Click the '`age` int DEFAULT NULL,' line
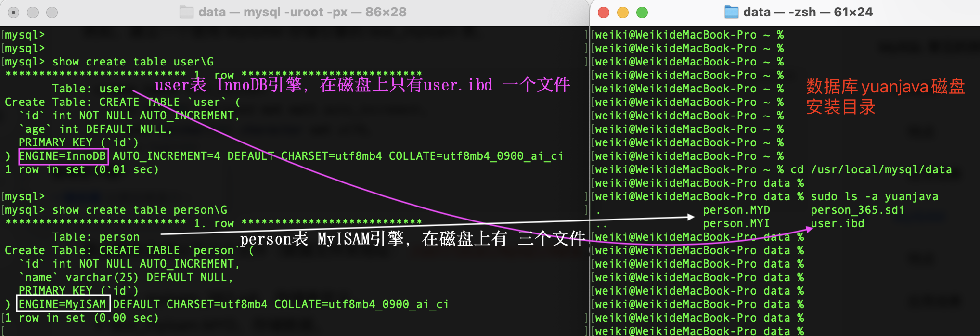The height and width of the screenshot is (336, 980). click(95, 129)
